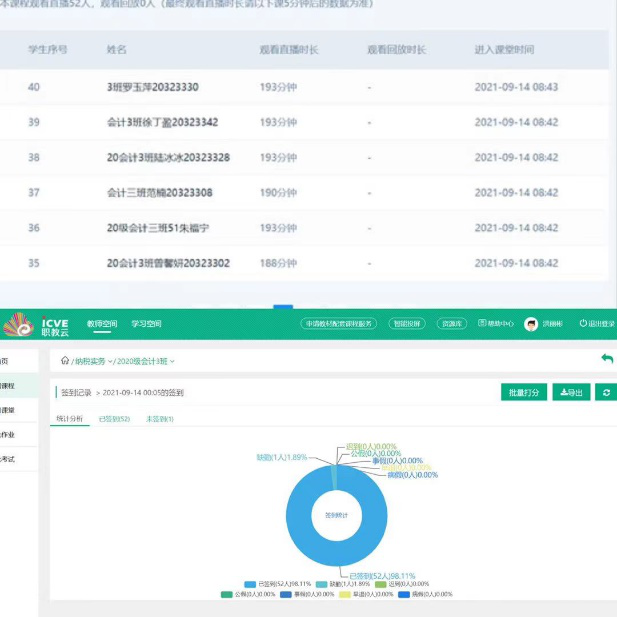
Task: Click 申请教材配套课程服务 button
Action: click(x=337, y=324)
